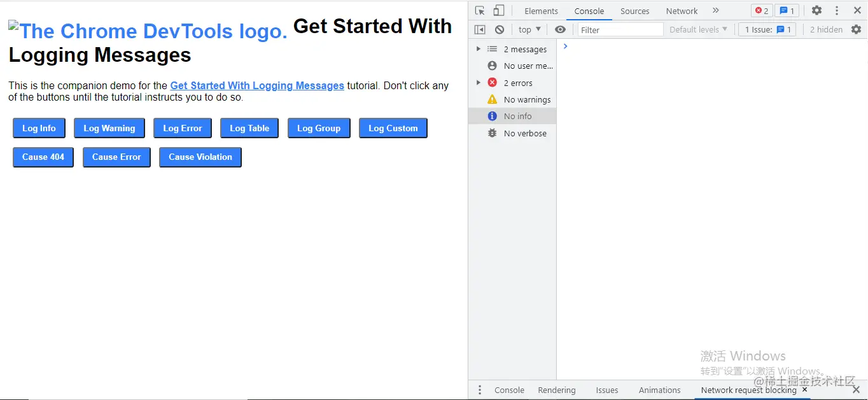Select the No warnings sidebar row
868x400 pixels.
point(512,99)
